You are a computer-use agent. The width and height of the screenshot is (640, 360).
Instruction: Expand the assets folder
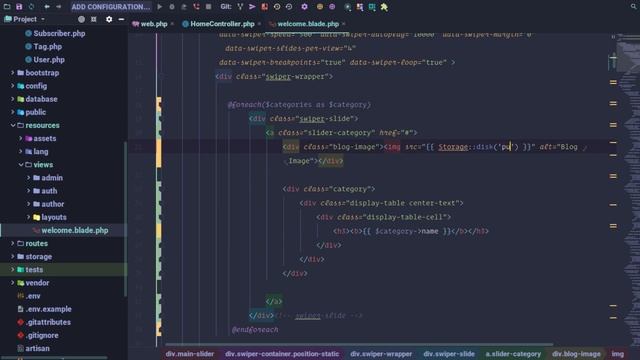click(x=20, y=138)
